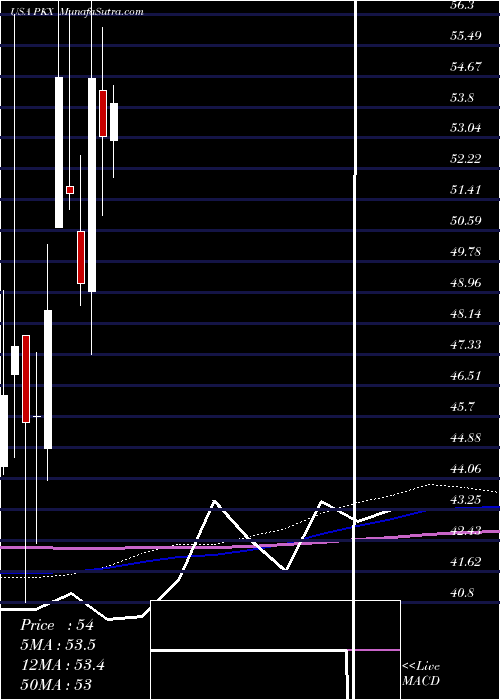
Task: Click the '50MA : 53' readout
Action: point(56,685)
